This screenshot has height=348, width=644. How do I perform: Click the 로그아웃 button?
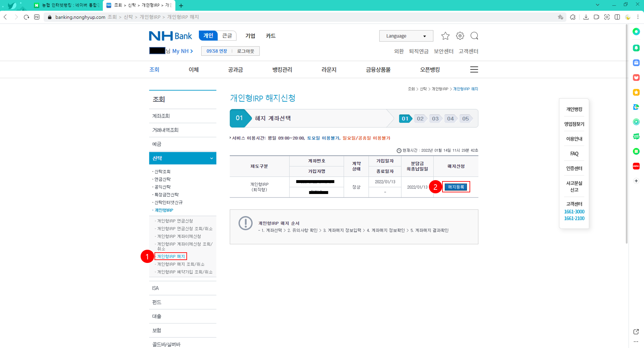coord(245,51)
